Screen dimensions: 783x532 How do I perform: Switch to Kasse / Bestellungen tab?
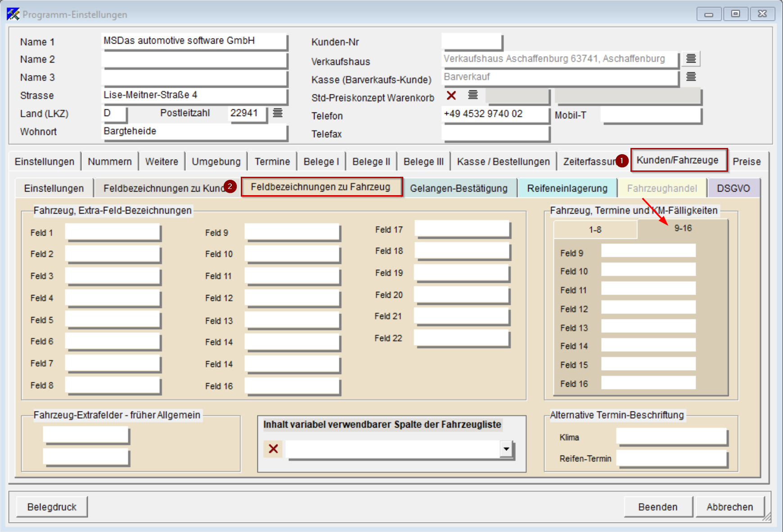coord(503,161)
